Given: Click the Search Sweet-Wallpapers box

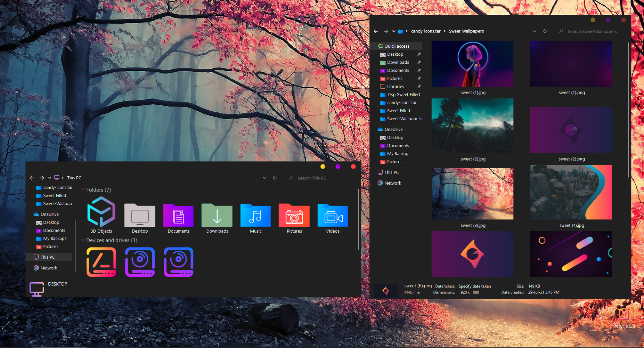Looking at the screenshot, I should [592, 31].
